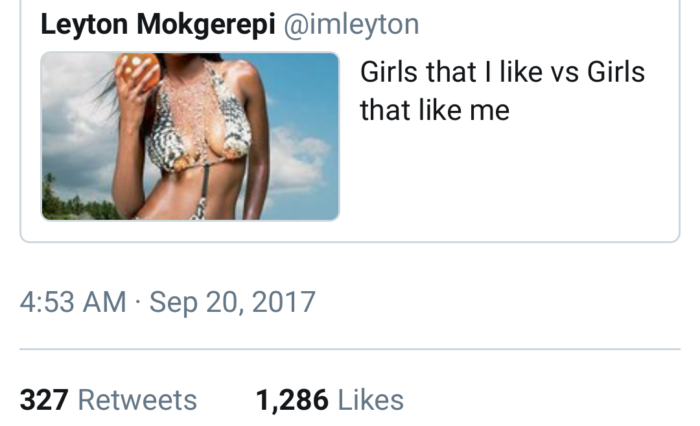Viewport: 700px width, 426px height.
Task: Click the 'Retweets' label word
Action: click(138, 400)
